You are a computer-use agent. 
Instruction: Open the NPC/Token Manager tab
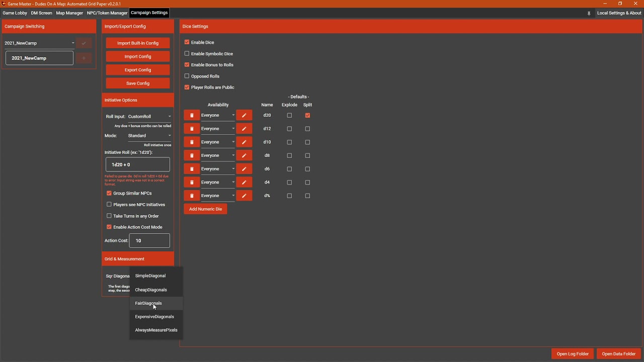[x=107, y=13]
